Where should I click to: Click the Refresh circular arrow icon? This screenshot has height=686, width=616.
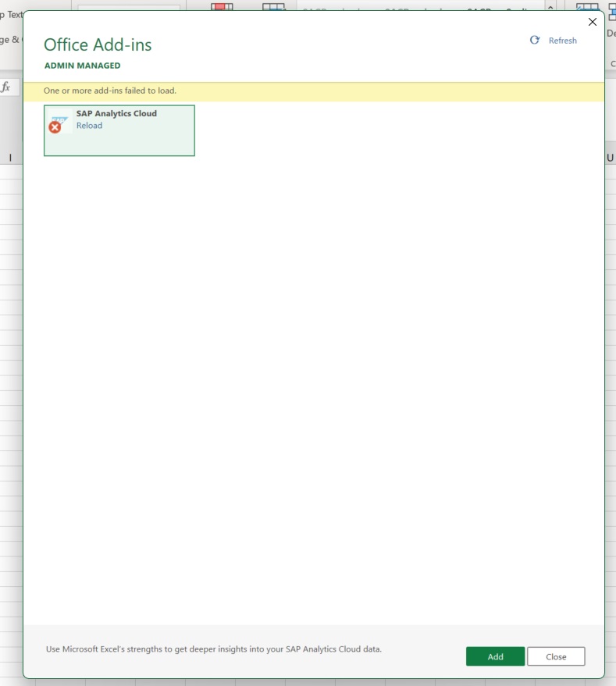coord(535,41)
